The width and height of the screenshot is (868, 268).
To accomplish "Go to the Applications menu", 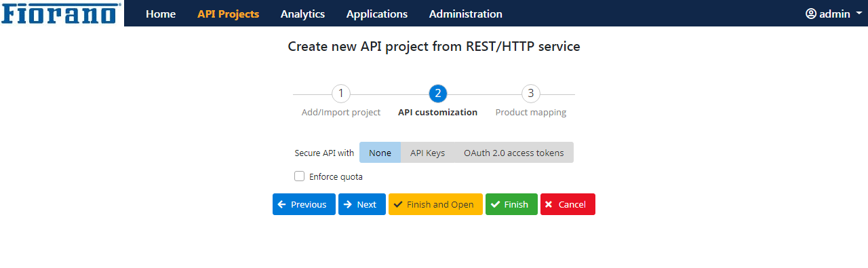I will (377, 14).
